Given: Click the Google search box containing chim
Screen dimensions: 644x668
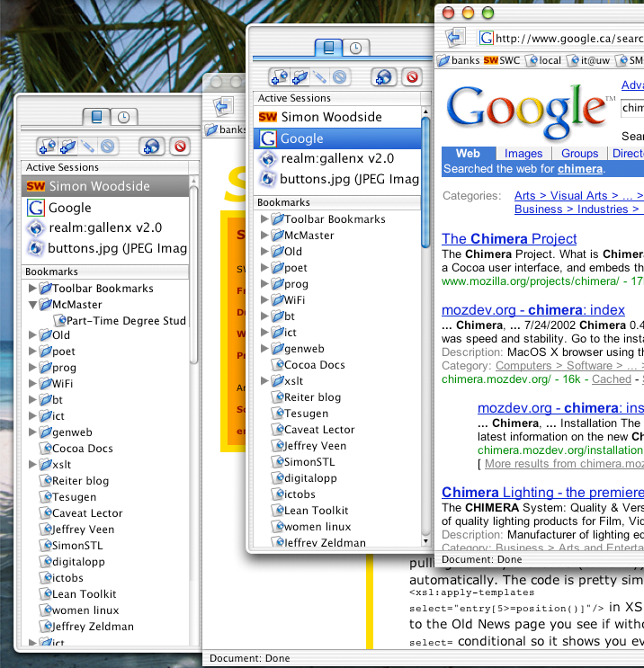Looking at the screenshot, I should tap(632, 108).
